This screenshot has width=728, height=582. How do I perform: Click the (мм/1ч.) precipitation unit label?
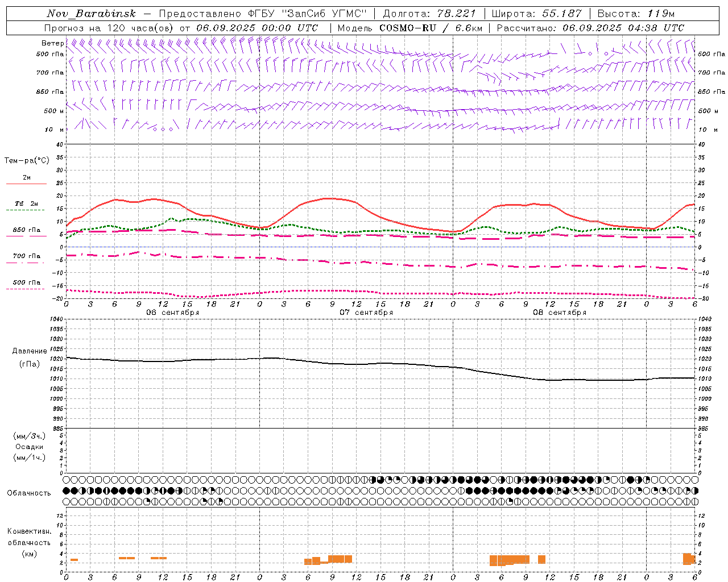30,458
